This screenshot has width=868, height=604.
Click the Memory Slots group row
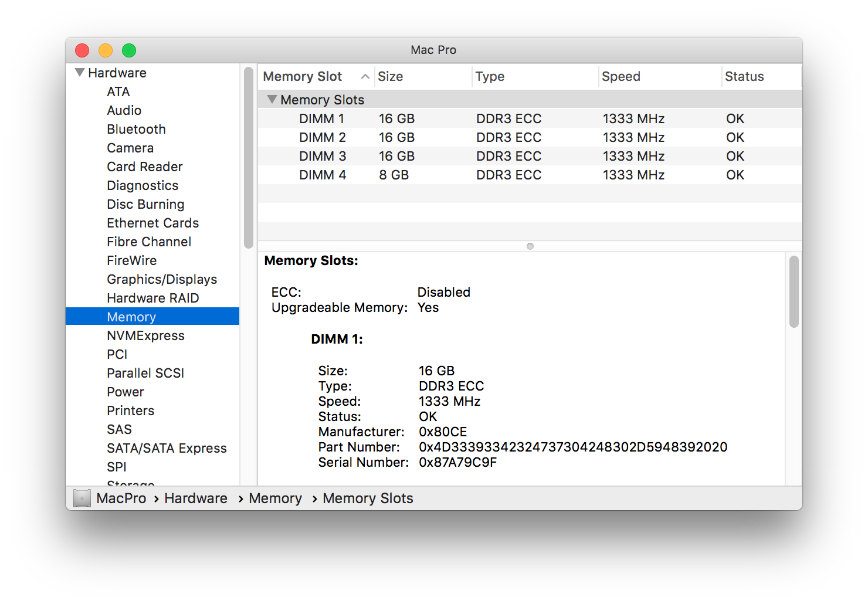pyautogui.click(x=530, y=100)
